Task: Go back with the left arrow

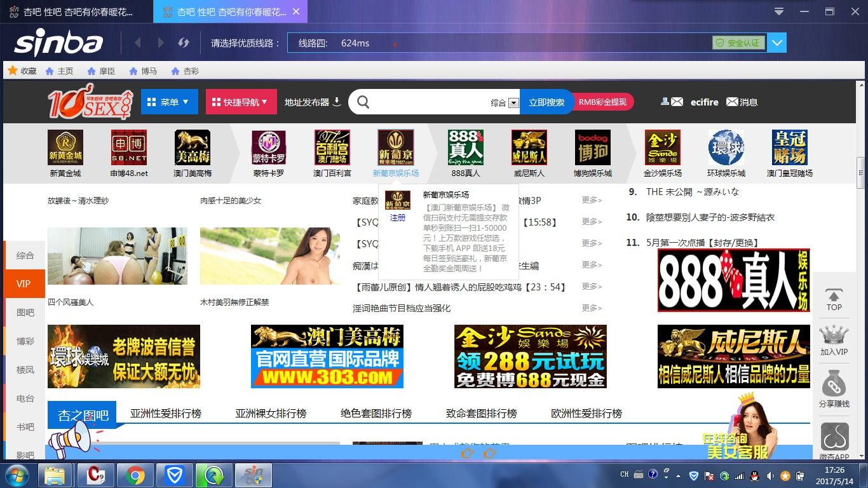Action: [138, 43]
